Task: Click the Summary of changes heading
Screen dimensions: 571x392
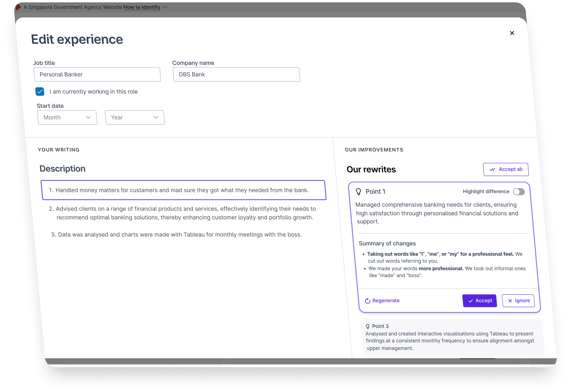Action: [387, 243]
